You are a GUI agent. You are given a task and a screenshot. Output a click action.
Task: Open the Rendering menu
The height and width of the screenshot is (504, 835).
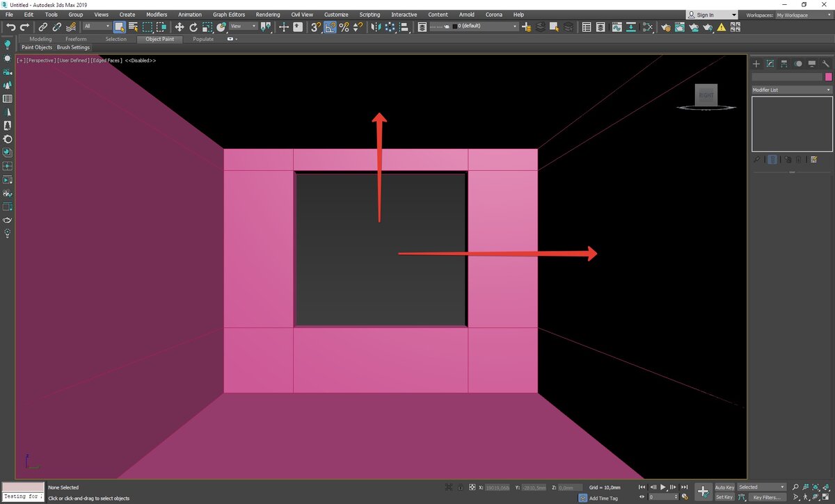268,14
